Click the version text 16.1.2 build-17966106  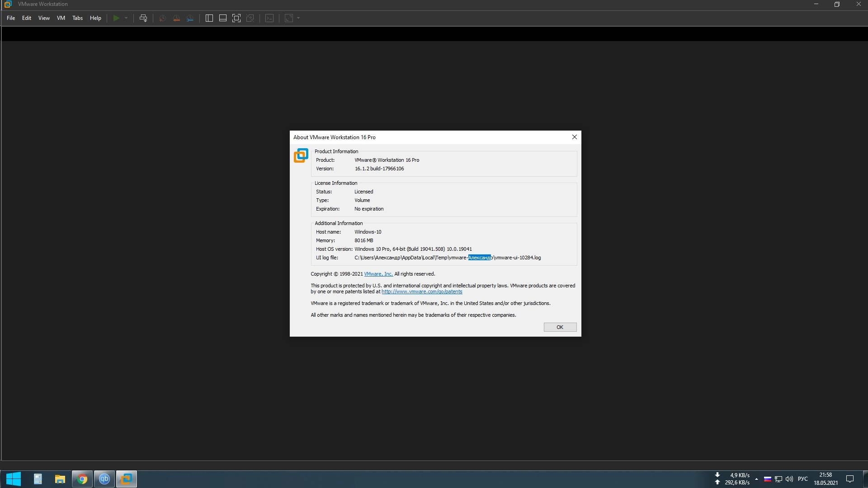(x=379, y=169)
